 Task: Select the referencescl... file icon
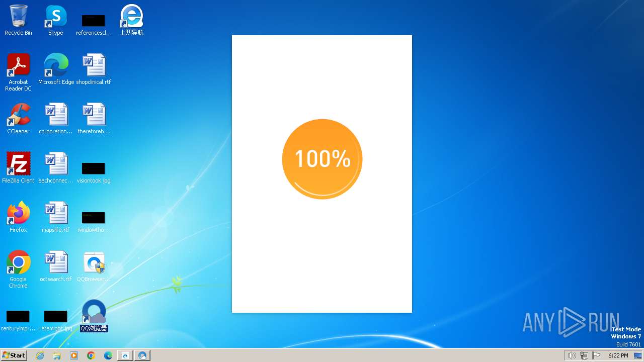point(94,24)
